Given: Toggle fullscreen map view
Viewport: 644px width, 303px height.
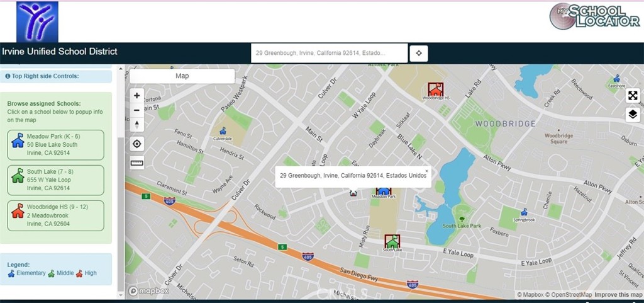Looking at the screenshot, I should click(x=633, y=95).
